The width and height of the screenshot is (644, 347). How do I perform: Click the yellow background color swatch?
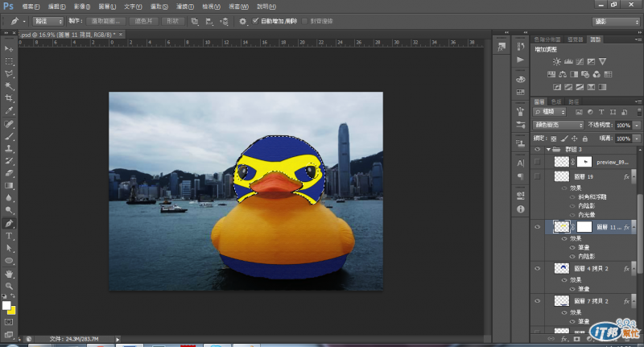(12, 311)
